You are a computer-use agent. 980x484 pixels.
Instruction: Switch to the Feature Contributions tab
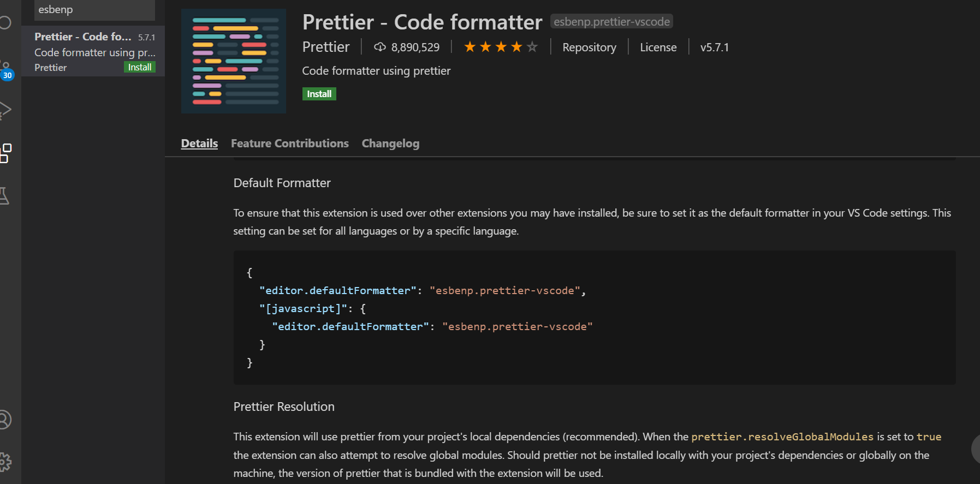tap(290, 144)
